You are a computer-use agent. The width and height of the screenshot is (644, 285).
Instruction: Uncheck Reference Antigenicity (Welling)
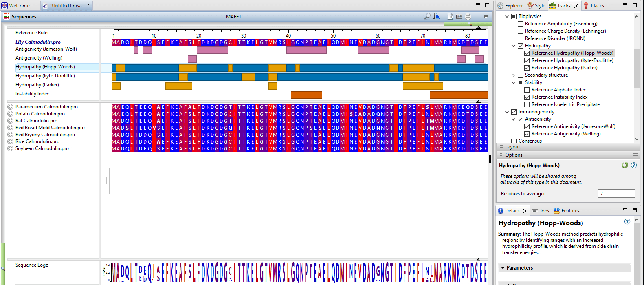[x=527, y=134]
